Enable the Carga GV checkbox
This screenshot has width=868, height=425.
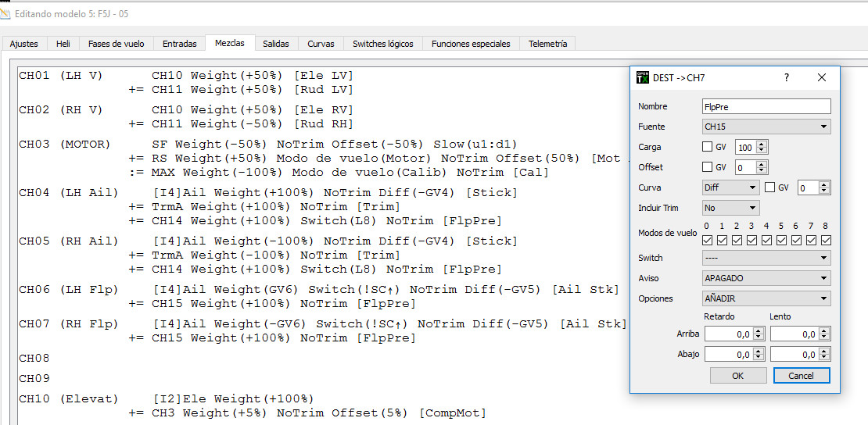tap(708, 147)
